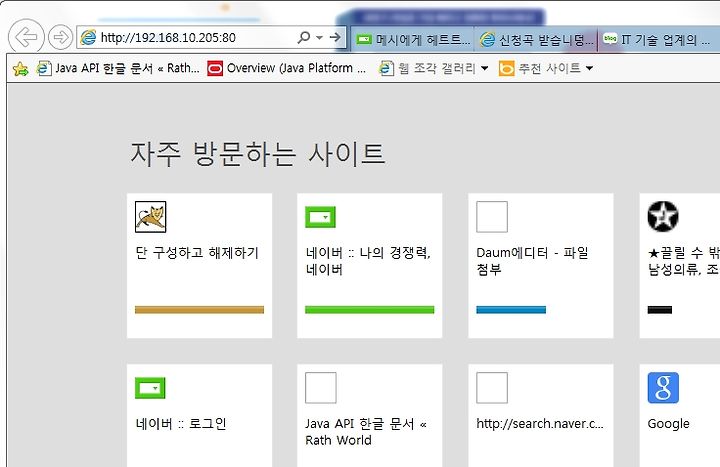The height and width of the screenshot is (467, 720).
Task: Expand the 웹 조각 갤러리 dropdown arrow
Action: (484, 68)
